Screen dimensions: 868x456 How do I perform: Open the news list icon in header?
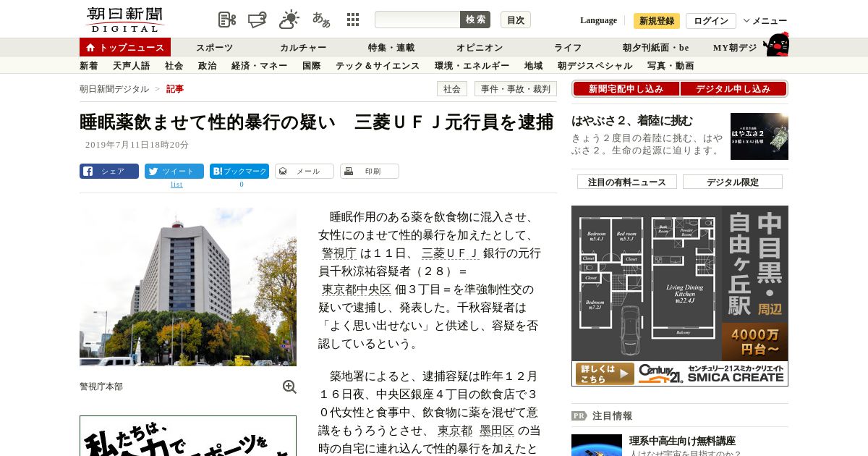pyautogui.click(x=227, y=20)
